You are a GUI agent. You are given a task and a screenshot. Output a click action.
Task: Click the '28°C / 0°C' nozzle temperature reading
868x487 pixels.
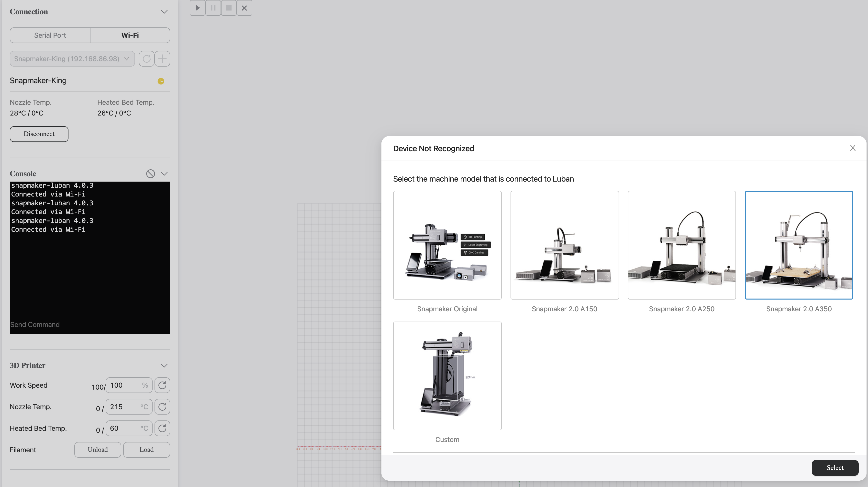(x=27, y=113)
